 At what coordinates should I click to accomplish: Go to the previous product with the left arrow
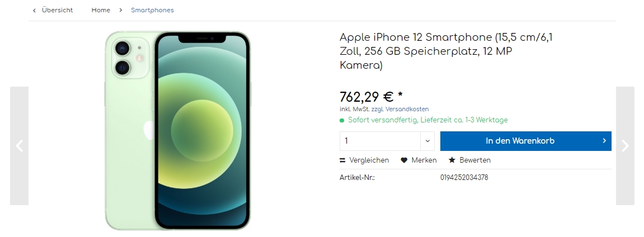[20, 145]
